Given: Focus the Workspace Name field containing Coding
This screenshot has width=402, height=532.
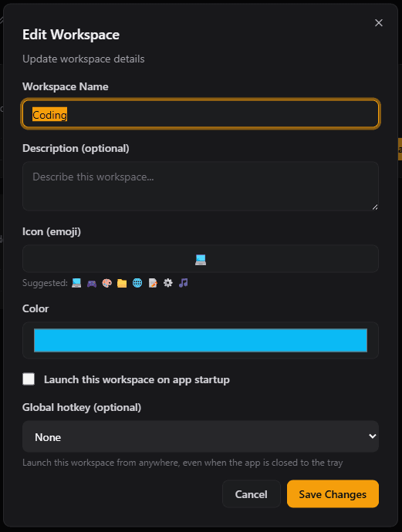Looking at the screenshot, I should [x=201, y=114].
